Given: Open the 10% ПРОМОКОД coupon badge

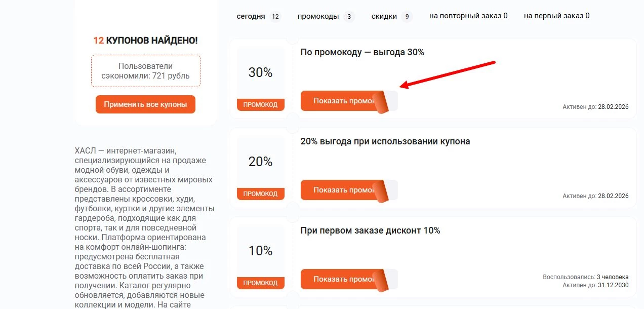Looking at the screenshot, I should 260,257.
